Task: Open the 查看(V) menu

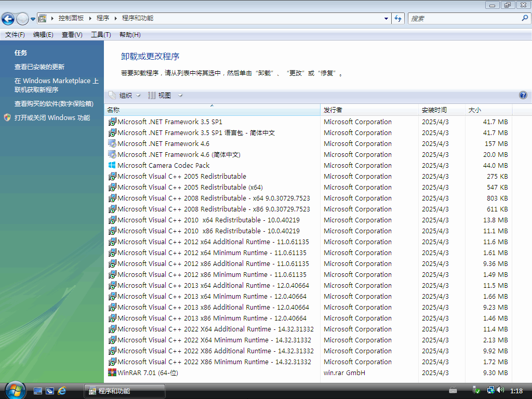Action: click(72, 35)
